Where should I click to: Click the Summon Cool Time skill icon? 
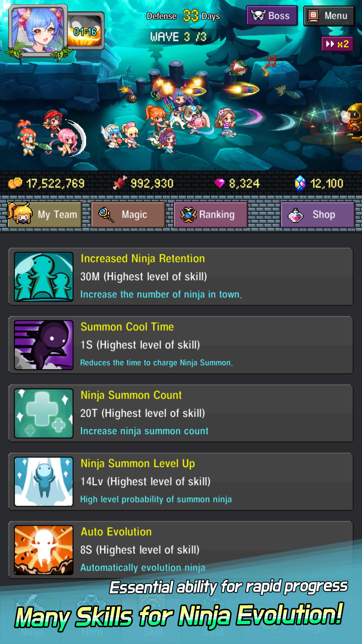(x=44, y=345)
